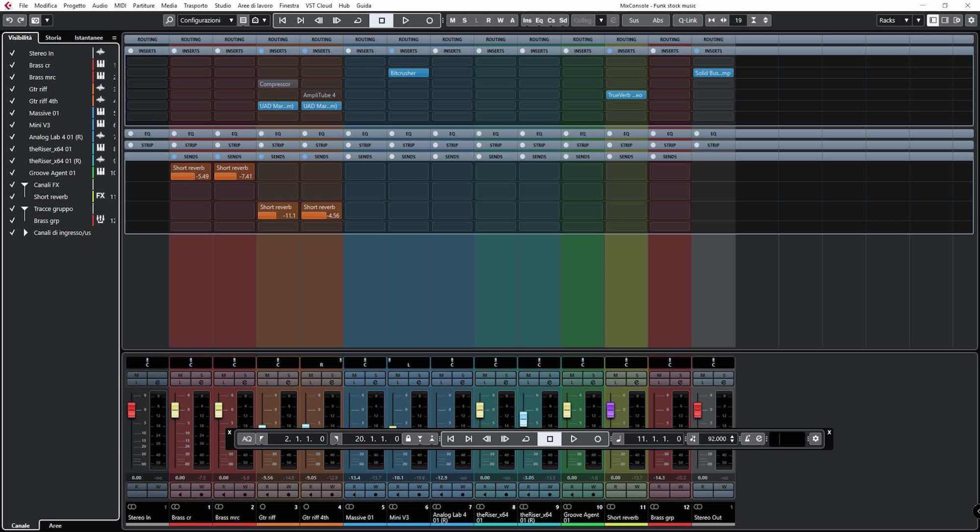980x532 pixels.
Task: Click the undo arrow icon
Action: (9, 20)
